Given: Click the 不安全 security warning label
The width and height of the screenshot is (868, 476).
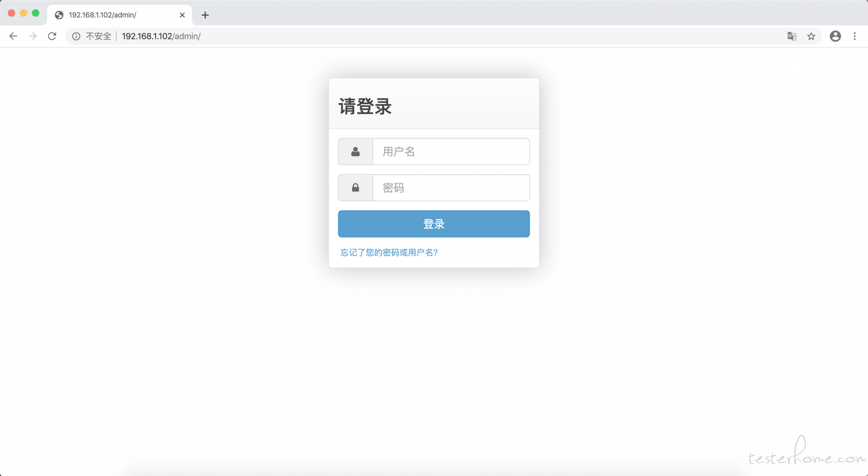Looking at the screenshot, I should point(99,36).
